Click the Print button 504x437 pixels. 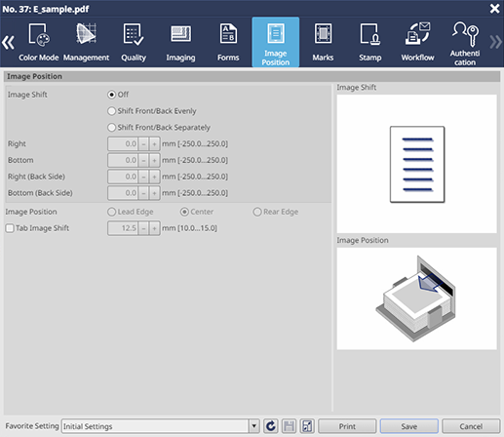(x=347, y=426)
